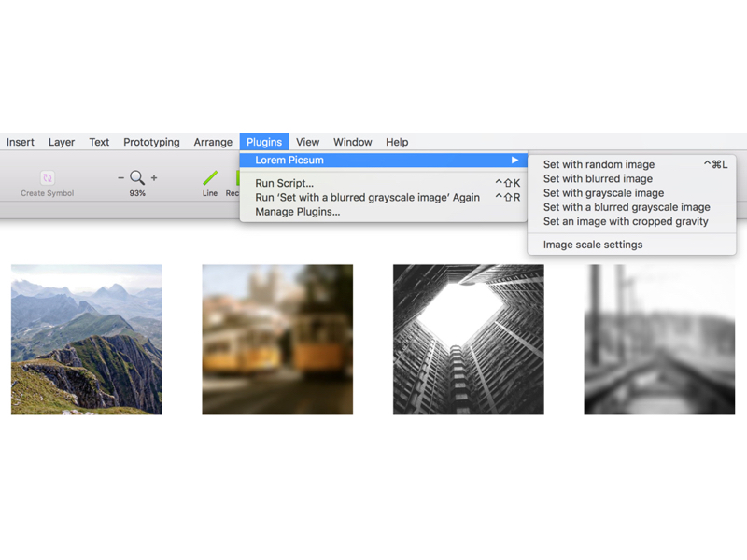Open the Layer menu
747x560 pixels.
coord(62,142)
